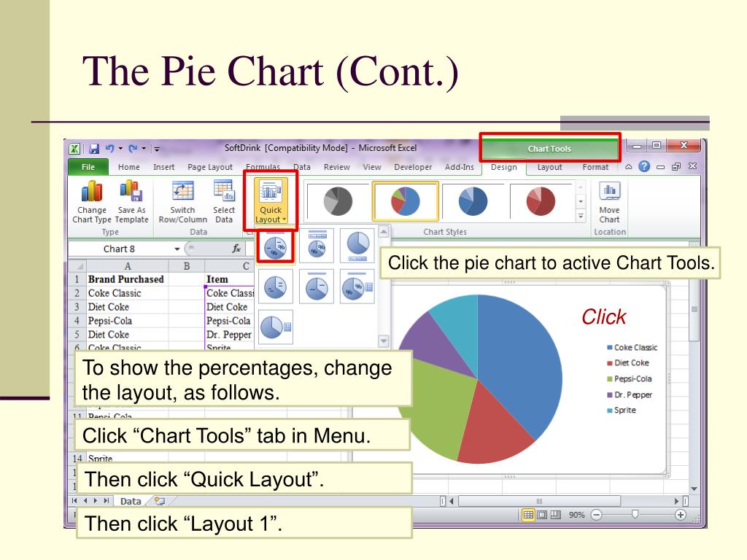The width and height of the screenshot is (747, 560).
Task: Select row 2 header
Action: [77, 293]
